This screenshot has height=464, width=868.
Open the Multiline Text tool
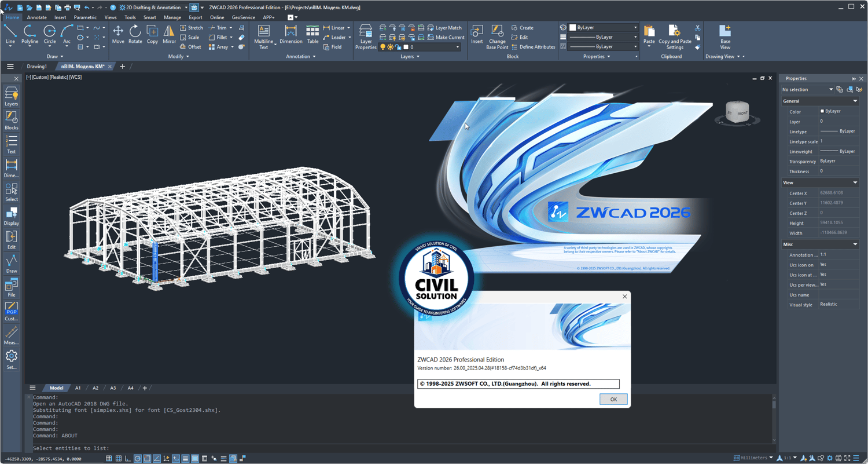click(x=264, y=37)
